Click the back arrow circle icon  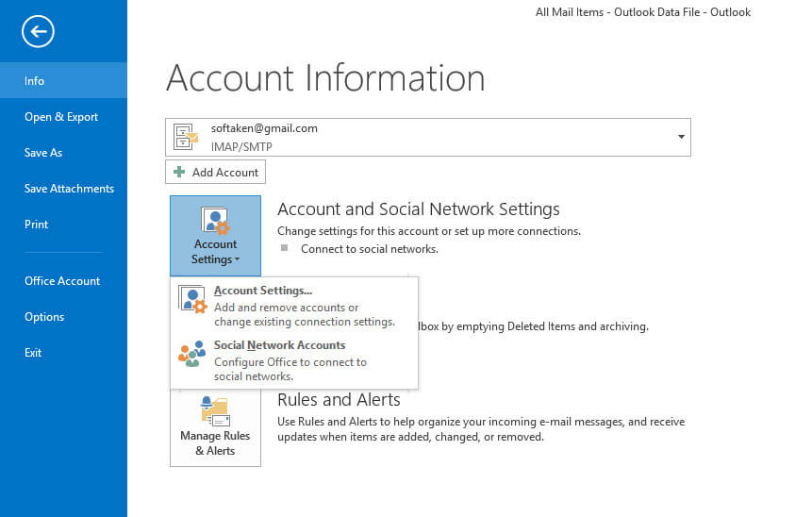38,31
